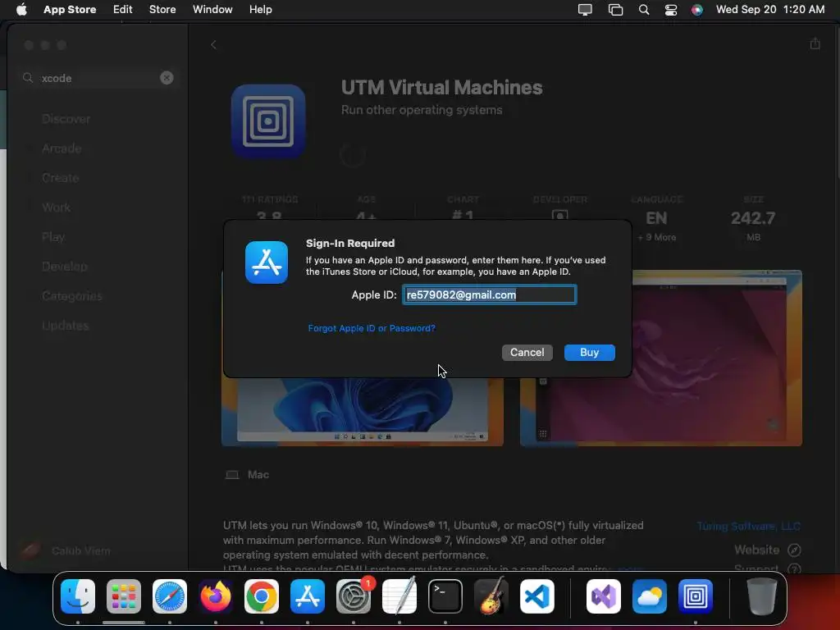Image resolution: width=840 pixels, height=630 pixels.
Task: Click the xcode search field
Action: [98, 78]
